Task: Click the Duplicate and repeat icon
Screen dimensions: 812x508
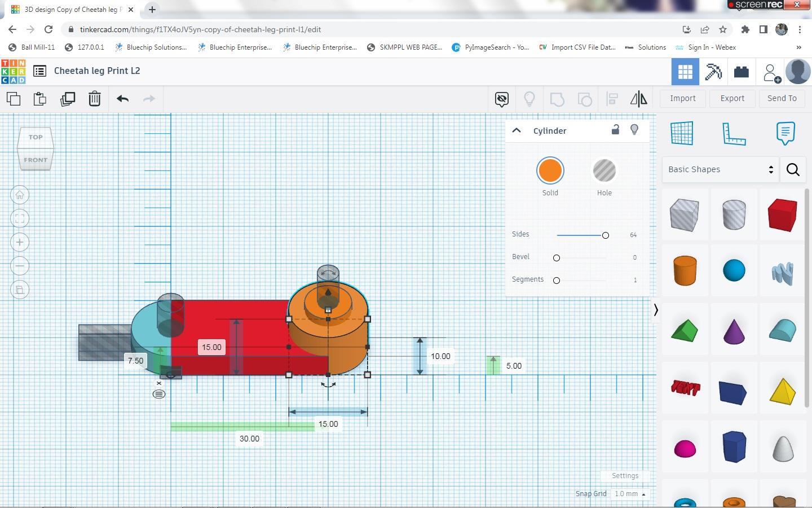Action: point(68,99)
